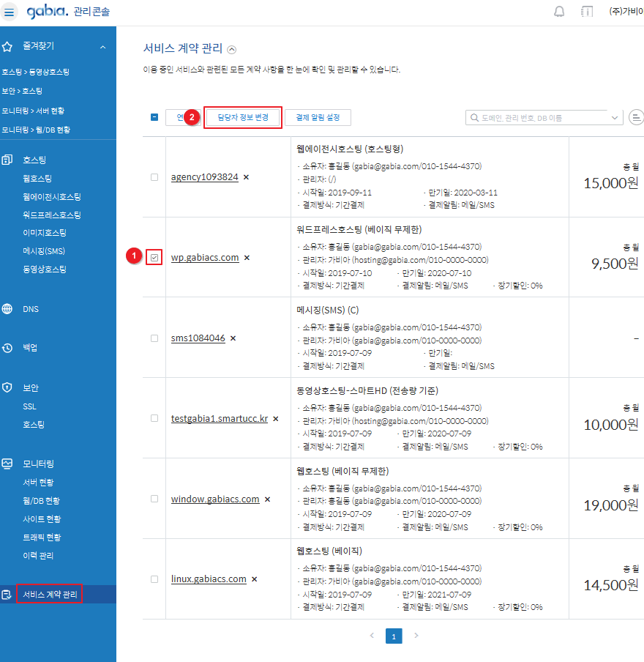Select 웹호스팅 in sidebar
The image size is (644, 662).
click(x=37, y=179)
